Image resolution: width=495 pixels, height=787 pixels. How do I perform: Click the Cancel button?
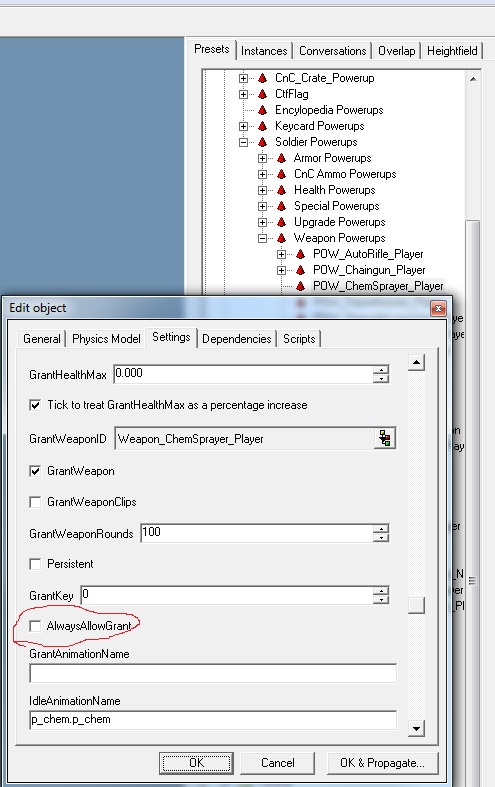[278, 763]
